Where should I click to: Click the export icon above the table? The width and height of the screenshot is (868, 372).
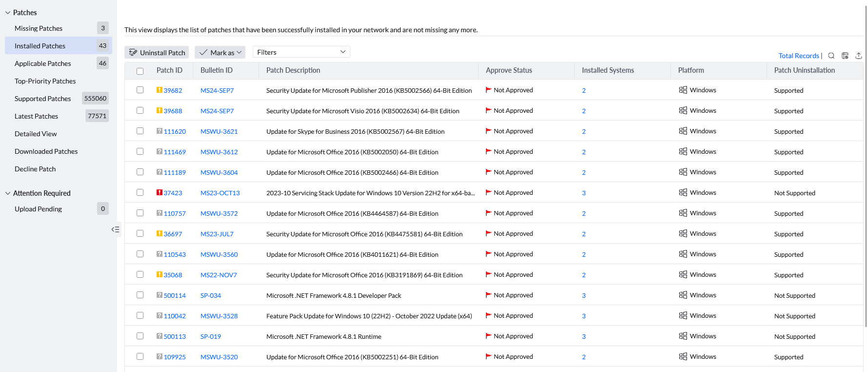coord(859,56)
